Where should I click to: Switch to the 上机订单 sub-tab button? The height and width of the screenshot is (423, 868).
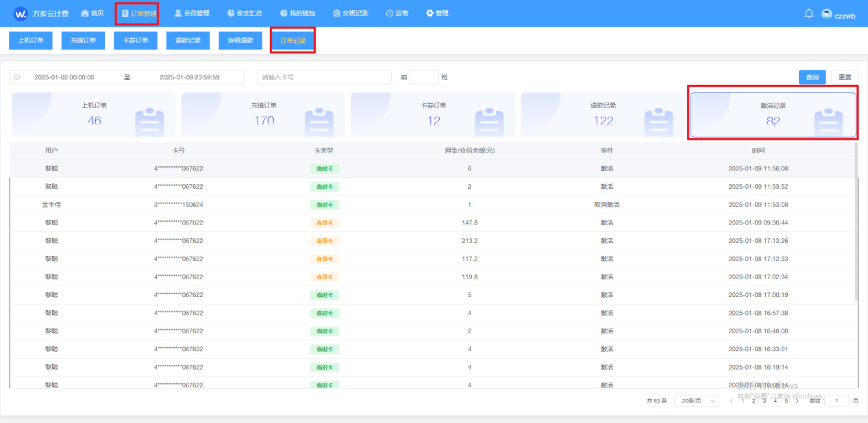[x=30, y=40]
